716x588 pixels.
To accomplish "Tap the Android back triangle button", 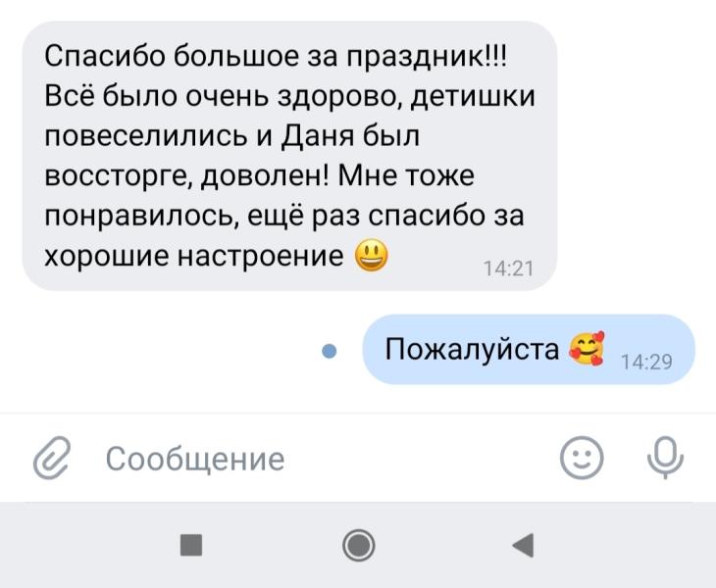I will click(x=524, y=545).
